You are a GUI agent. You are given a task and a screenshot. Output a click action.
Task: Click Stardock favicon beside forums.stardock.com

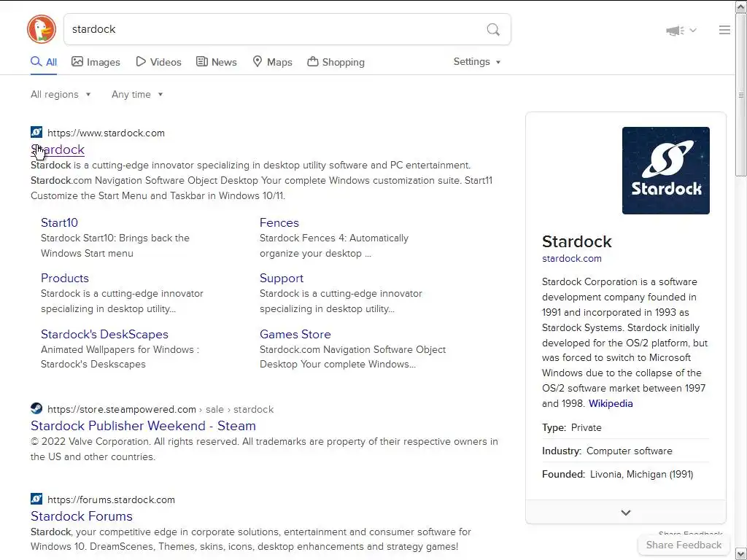click(36, 499)
